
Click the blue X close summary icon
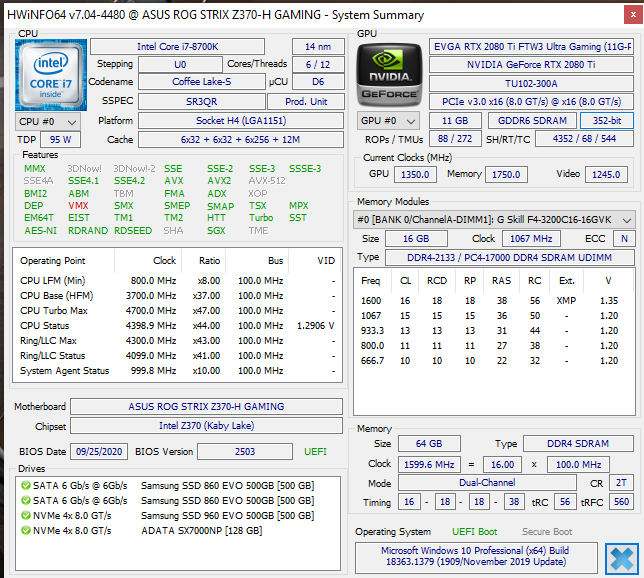click(x=622, y=559)
